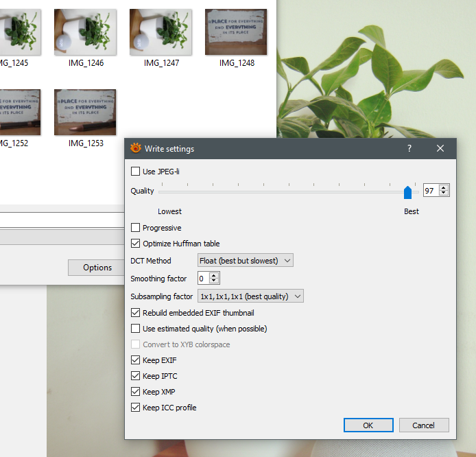Open the Subsampling factor dropdown
Image resolution: width=476 pixels, height=457 pixels.
250,296
